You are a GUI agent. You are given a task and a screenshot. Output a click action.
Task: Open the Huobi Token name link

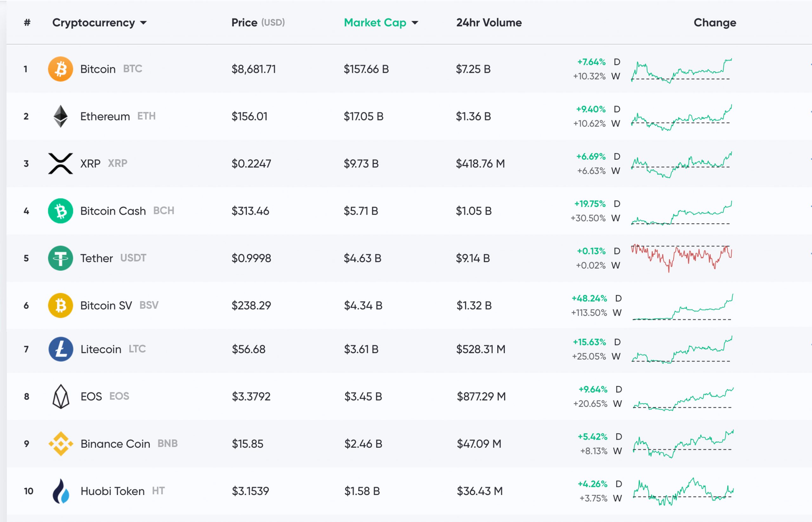[113, 491]
